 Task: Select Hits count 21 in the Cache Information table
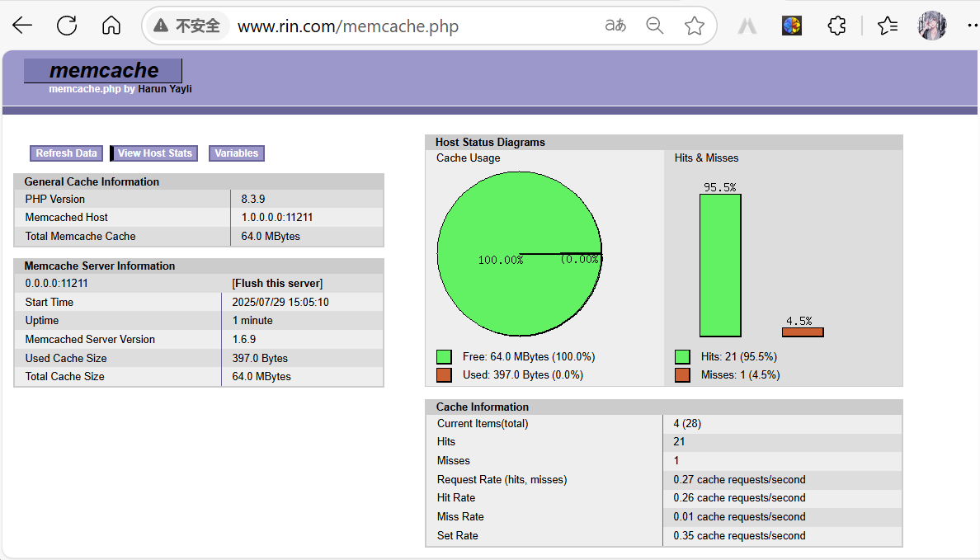click(x=679, y=441)
